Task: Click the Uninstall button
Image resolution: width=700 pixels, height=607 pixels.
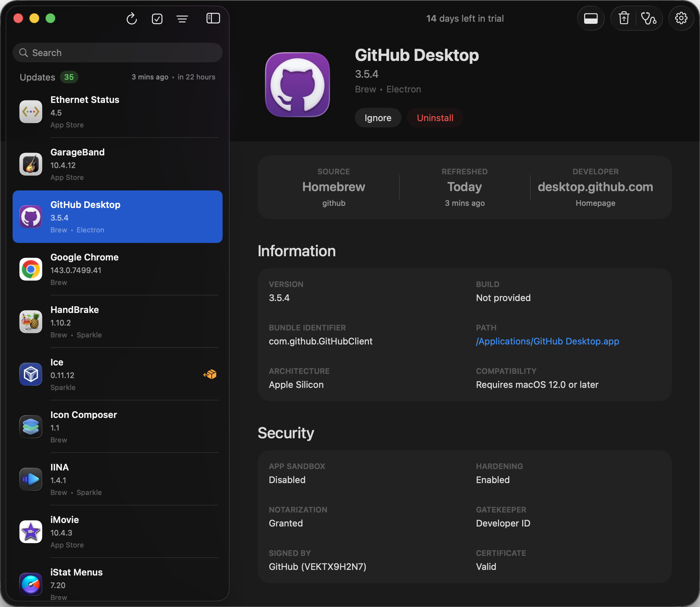Action: coord(435,118)
